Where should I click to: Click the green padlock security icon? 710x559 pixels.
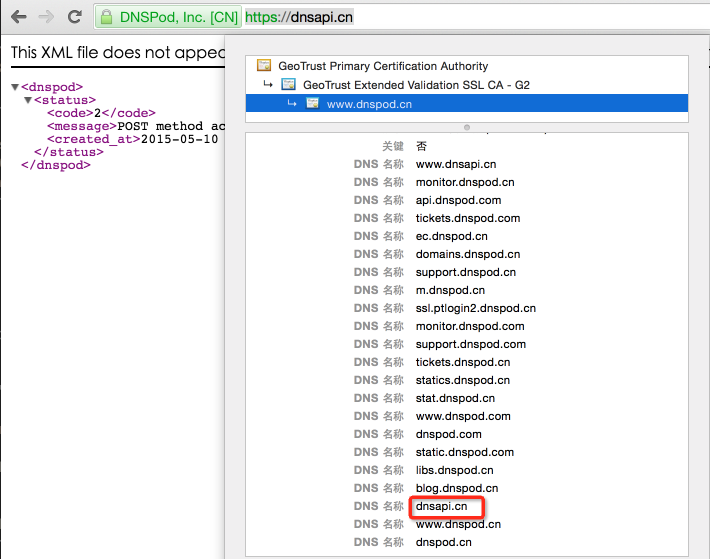(106, 18)
